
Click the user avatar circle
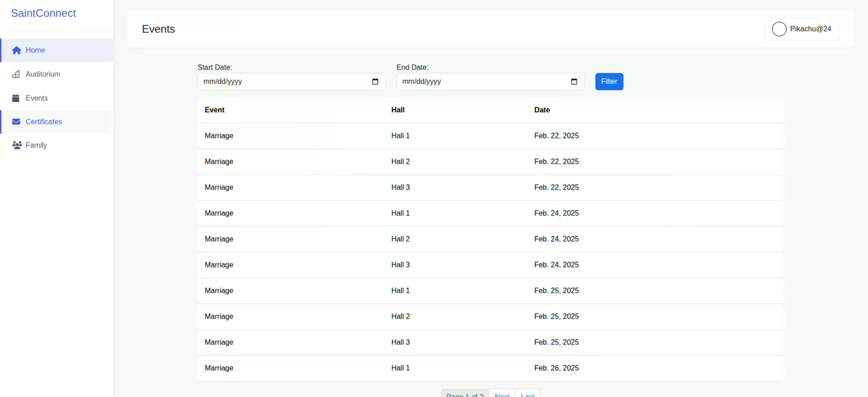point(779,29)
